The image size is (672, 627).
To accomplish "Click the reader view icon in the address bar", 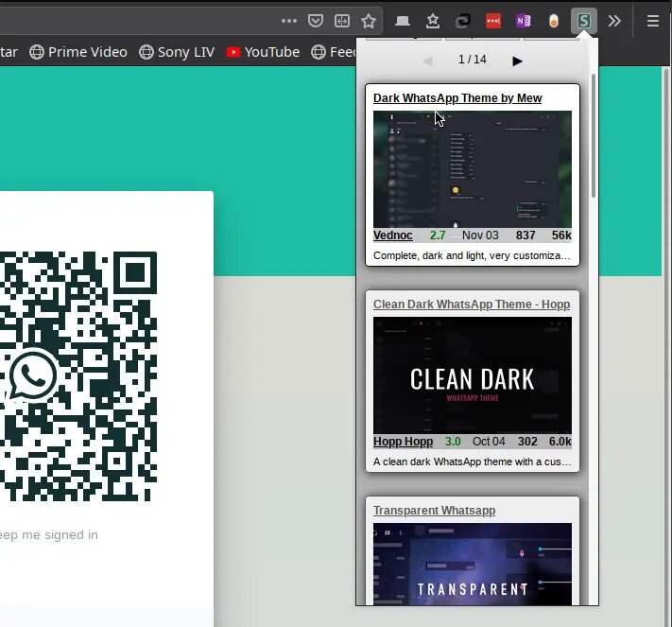I will (x=342, y=20).
